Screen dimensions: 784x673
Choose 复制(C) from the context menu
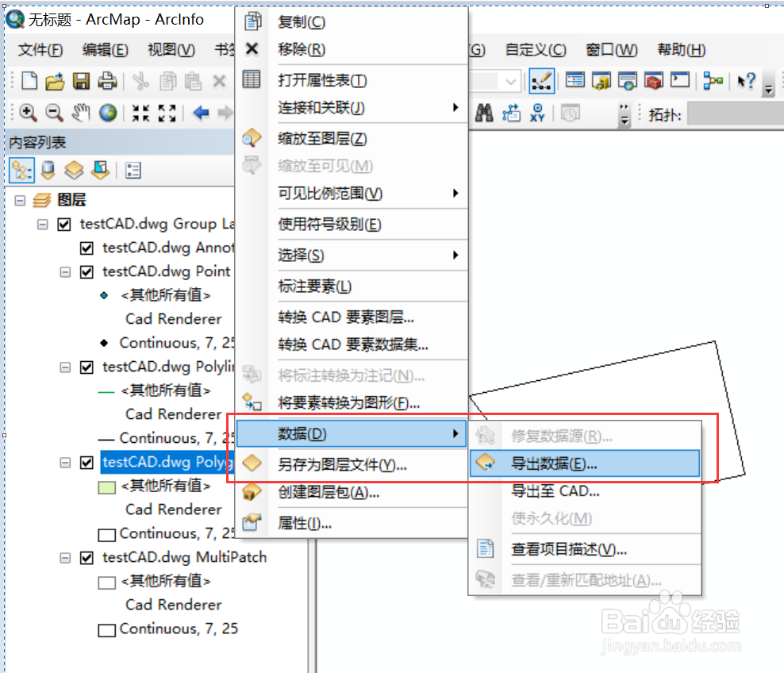pyautogui.click(x=352, y=22)
